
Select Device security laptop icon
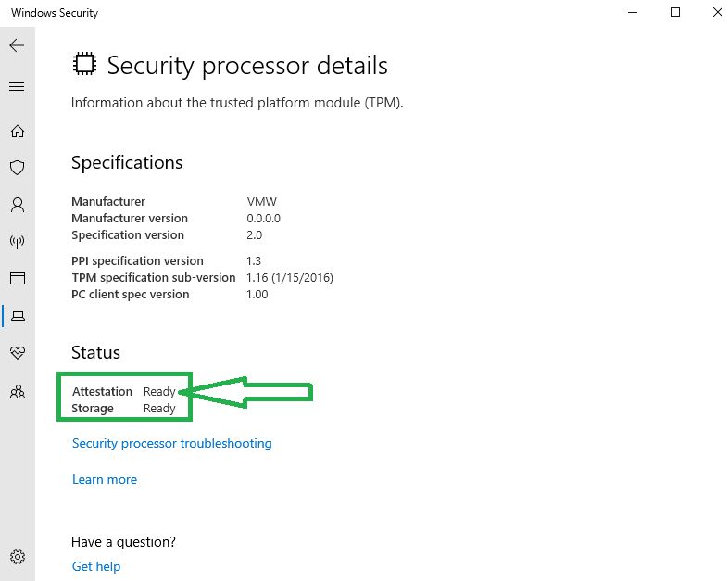[17, 316]
